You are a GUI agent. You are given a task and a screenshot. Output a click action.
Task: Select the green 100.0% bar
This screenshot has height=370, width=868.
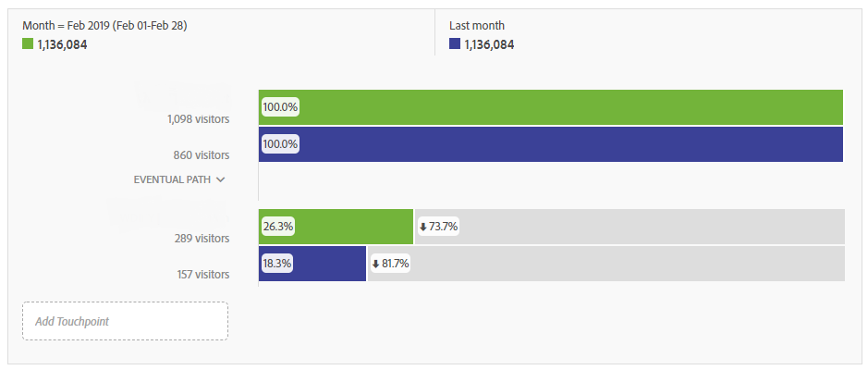click(551, 107)
